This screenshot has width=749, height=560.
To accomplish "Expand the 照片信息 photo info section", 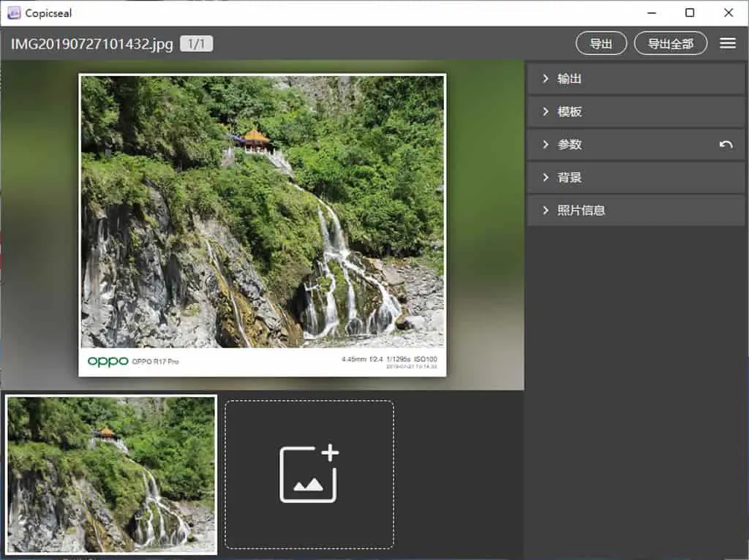I will point(636,211).
